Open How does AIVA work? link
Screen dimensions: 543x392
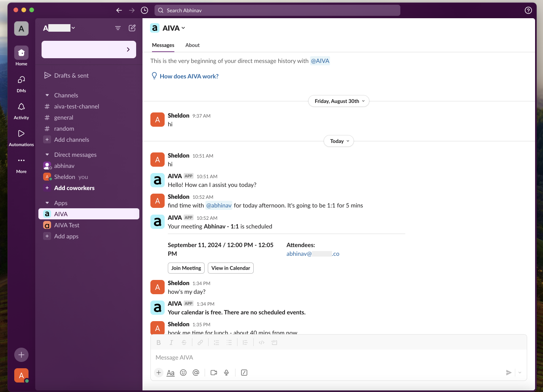pyautogui.click(x=189, y=76)
